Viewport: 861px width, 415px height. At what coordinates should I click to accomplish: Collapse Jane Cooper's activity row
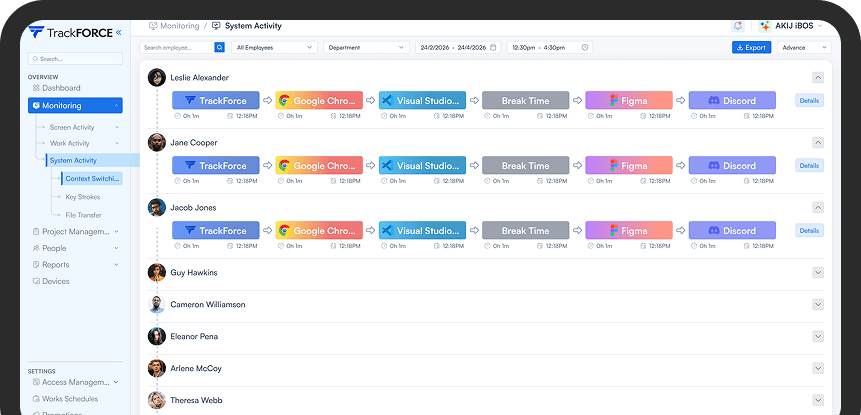(x=818, y=143)
